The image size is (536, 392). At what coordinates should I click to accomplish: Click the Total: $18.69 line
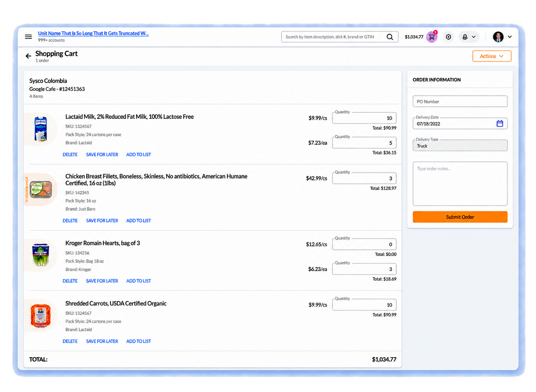point(384,279)
